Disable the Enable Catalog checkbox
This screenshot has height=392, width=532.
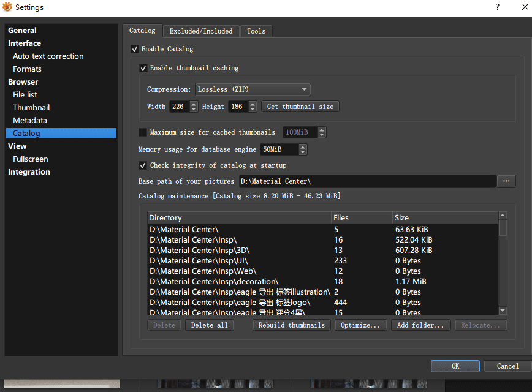[x=135, y=49]
